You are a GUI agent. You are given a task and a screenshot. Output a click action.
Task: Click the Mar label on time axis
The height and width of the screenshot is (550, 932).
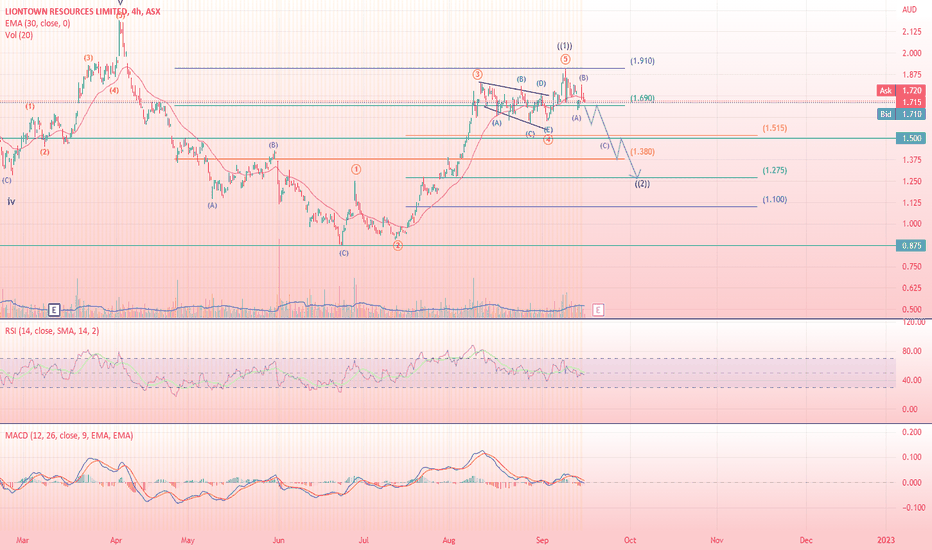(x=23, y=540)
